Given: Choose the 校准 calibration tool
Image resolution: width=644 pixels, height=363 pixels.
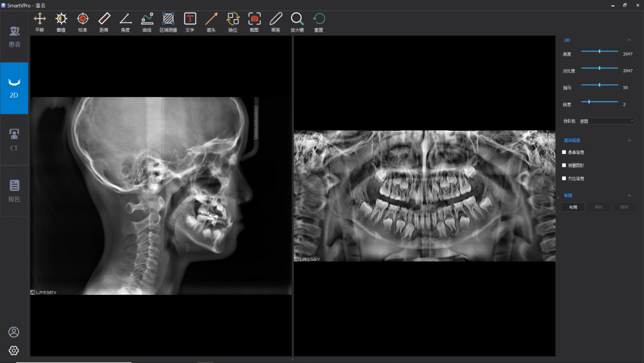Looking at the screenshot, I should [82, 22].
